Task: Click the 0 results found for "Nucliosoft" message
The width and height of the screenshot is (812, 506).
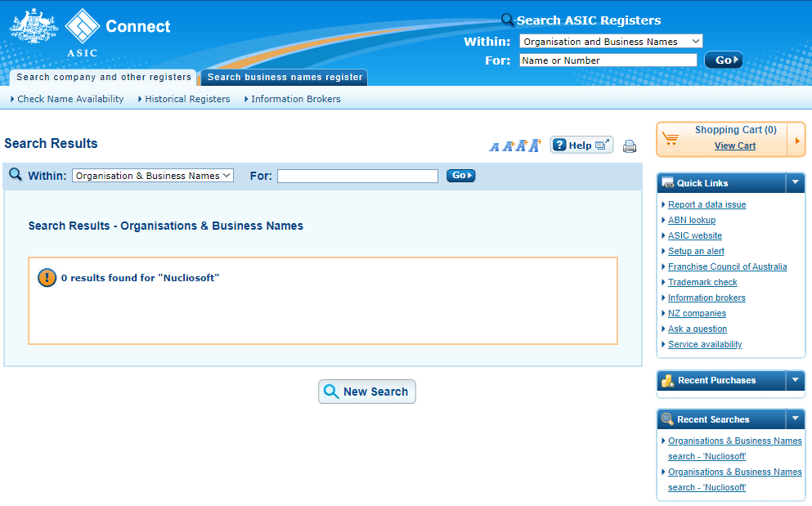Action: click(141, 278)
